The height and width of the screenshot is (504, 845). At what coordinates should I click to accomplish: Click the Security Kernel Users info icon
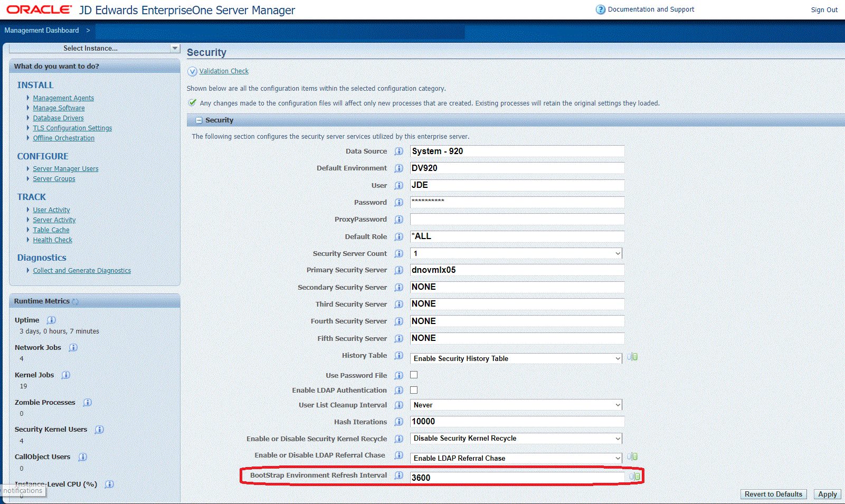point(99,430)
